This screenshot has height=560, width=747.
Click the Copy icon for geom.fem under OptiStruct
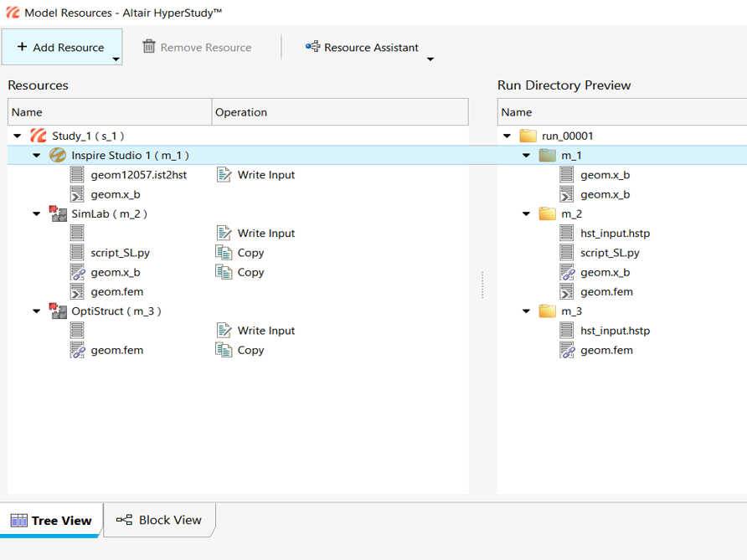click(224, 350)
